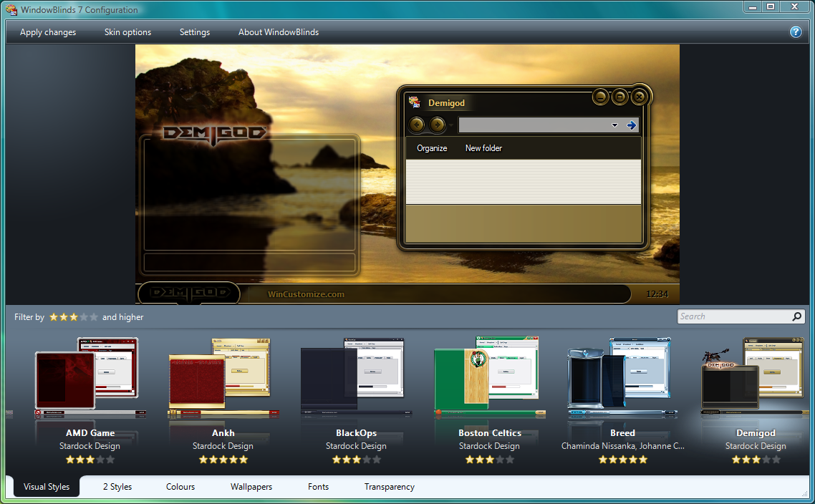Click minimize button of Demigod preview window
This screenshot has width=815, height=504.
pyautogui.click(x=600, y=97)
